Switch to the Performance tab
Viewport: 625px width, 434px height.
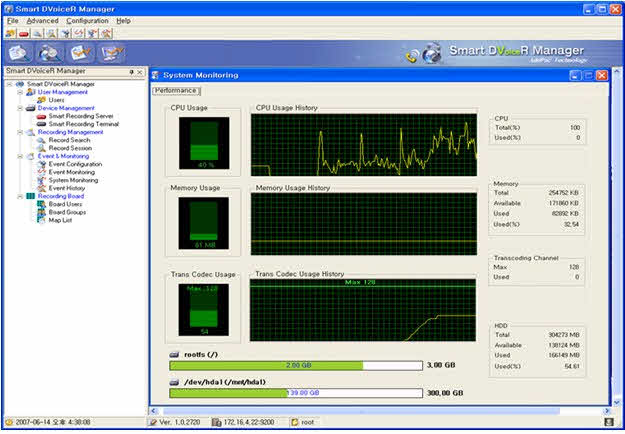coord(175,90)
